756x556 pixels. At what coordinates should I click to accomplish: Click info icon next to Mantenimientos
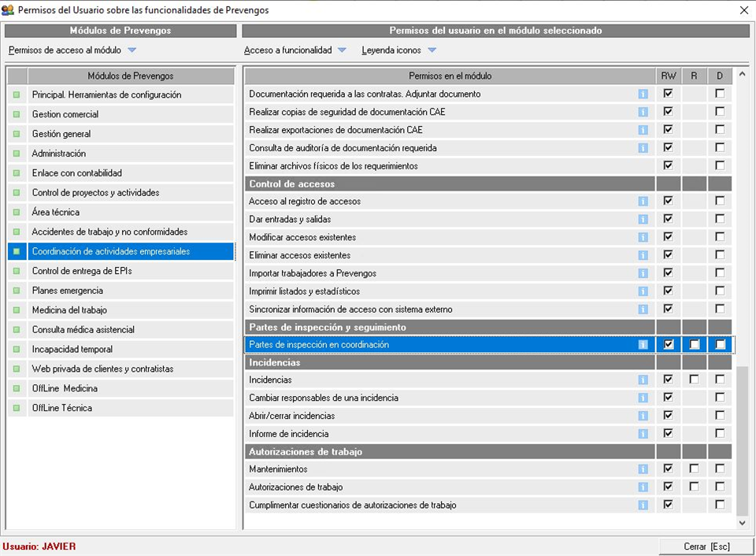[643, 469]
